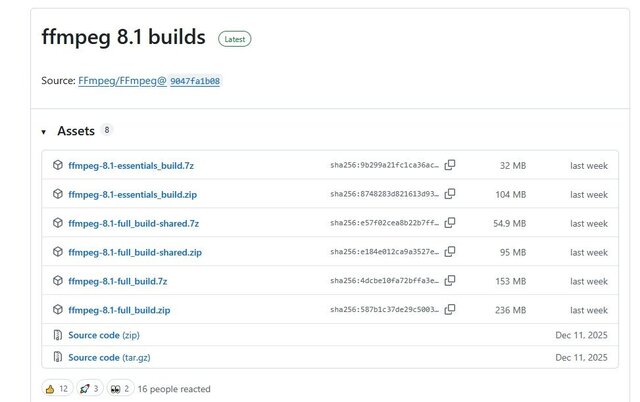Copy sha256 hash for ffmpeg-8.1-full_build-shared.zip
This screenshot has height=402, width=640.
(450, 252)
